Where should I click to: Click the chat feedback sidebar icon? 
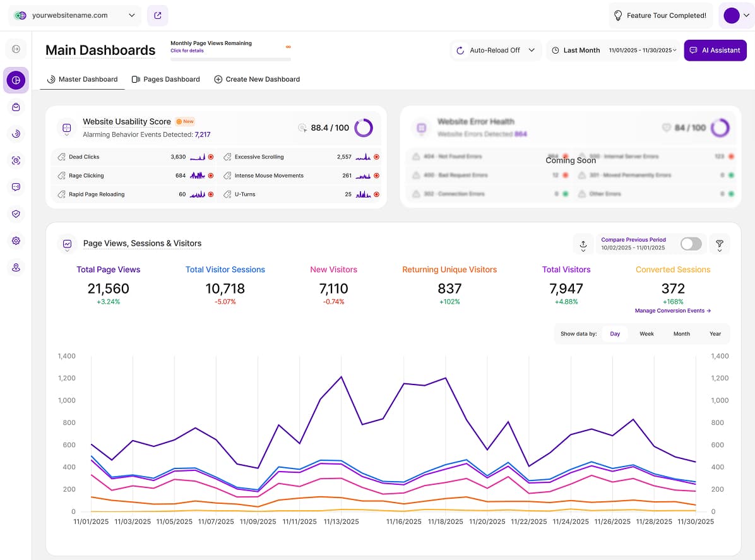pos(16,187)
